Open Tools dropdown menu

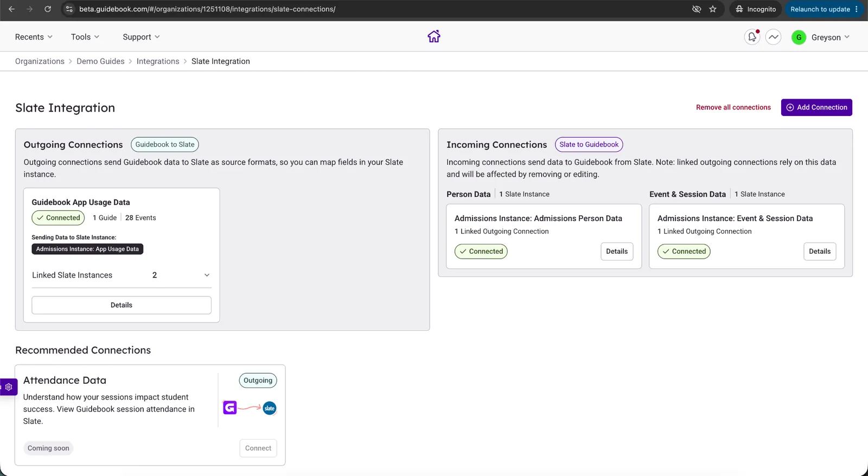pos(85,37)
